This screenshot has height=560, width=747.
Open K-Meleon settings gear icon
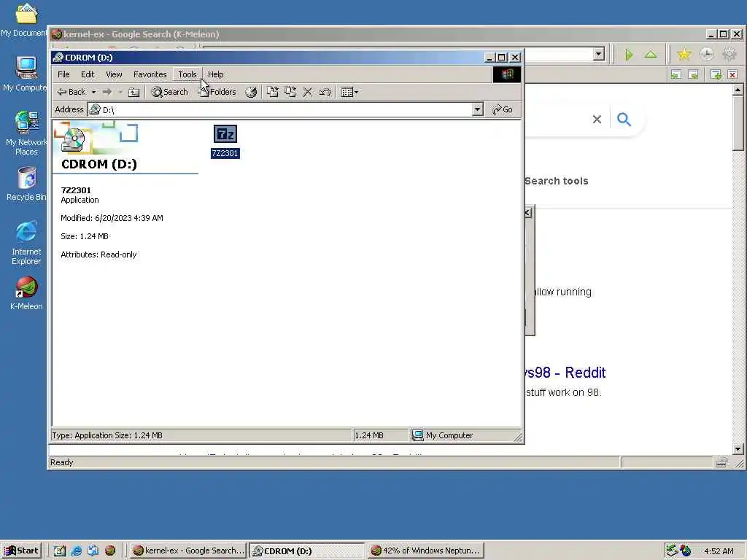pyautogui.click(x=729, y=54)
